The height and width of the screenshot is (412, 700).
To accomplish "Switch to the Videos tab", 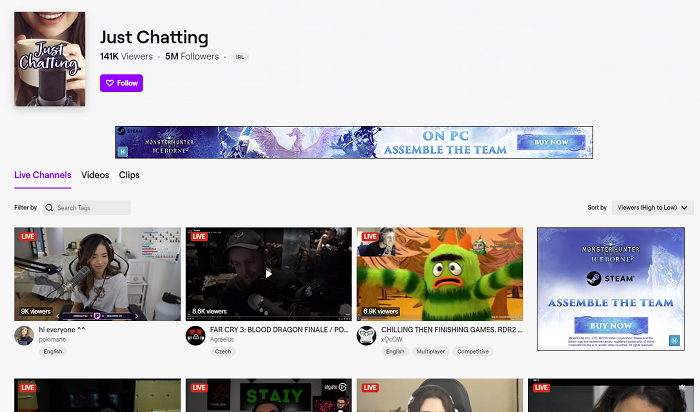I will tap(95, 175).
